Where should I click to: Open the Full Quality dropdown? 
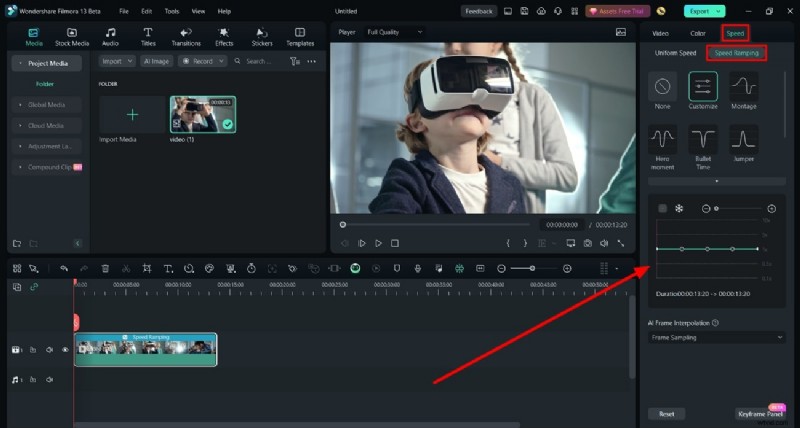pos(395,32)
